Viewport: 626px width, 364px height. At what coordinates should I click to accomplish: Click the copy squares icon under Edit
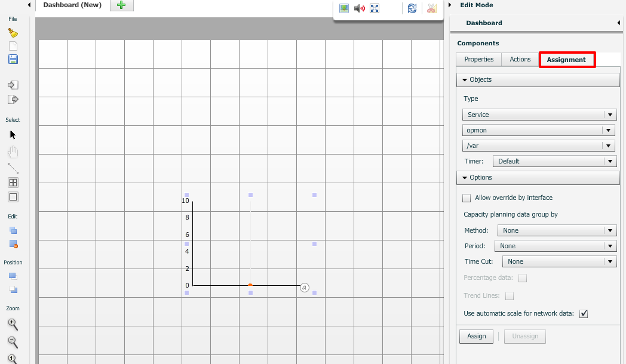[x=13, y=230]
